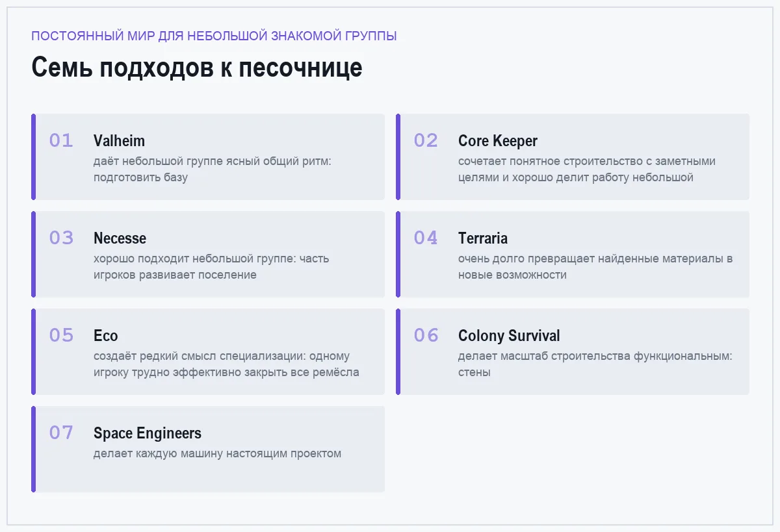This screenshot has width=780, height=532.
Task: Click number 04 beside Terraria
Action: 426,238
